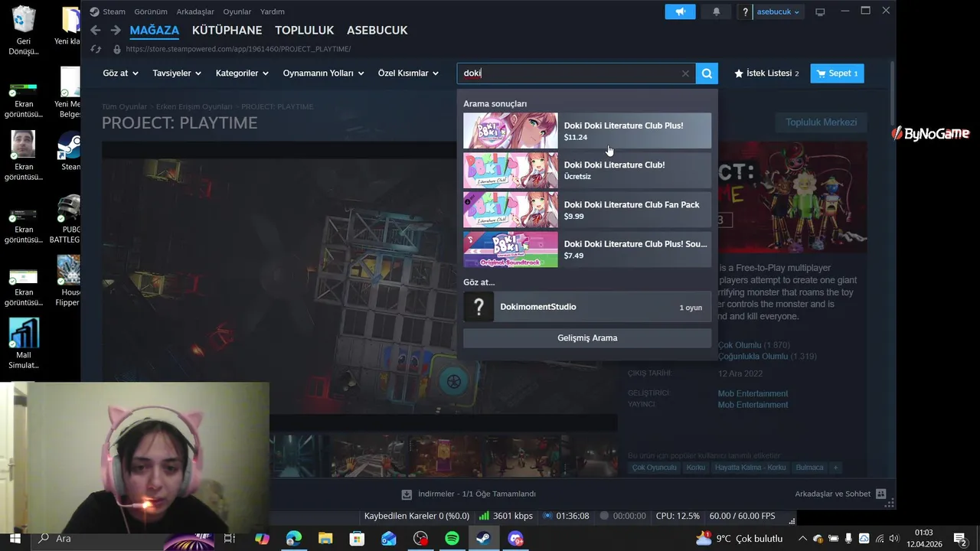The width and height of the screenshot is (980, 551).
Task: Open the ASEBUCUK profile tab
Action: (377, 31)
